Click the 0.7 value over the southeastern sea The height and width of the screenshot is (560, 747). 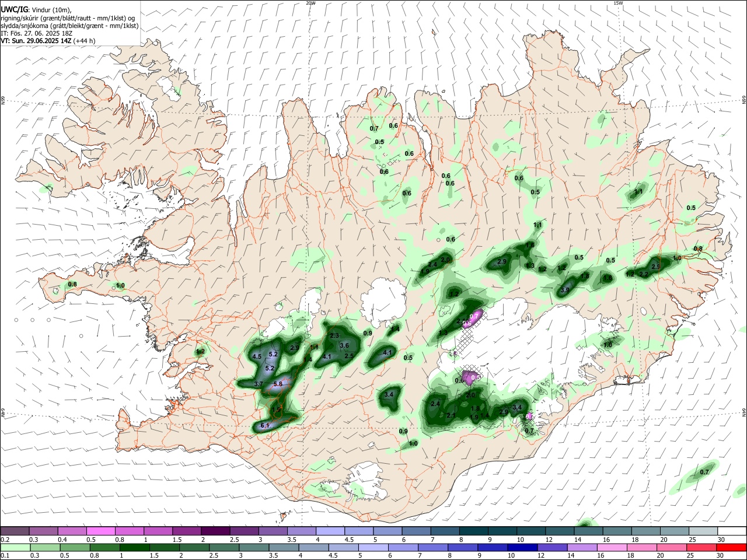[x=704, y=472]
